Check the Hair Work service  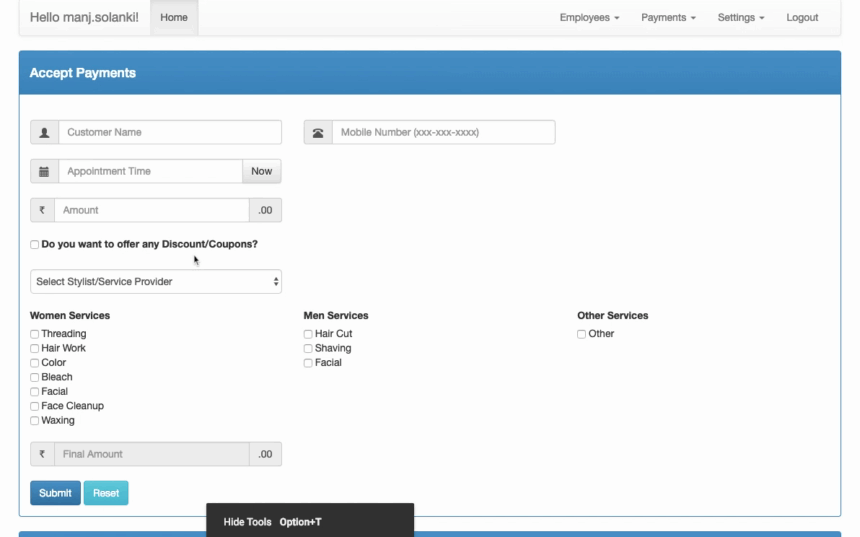click(x=35, y=348)
